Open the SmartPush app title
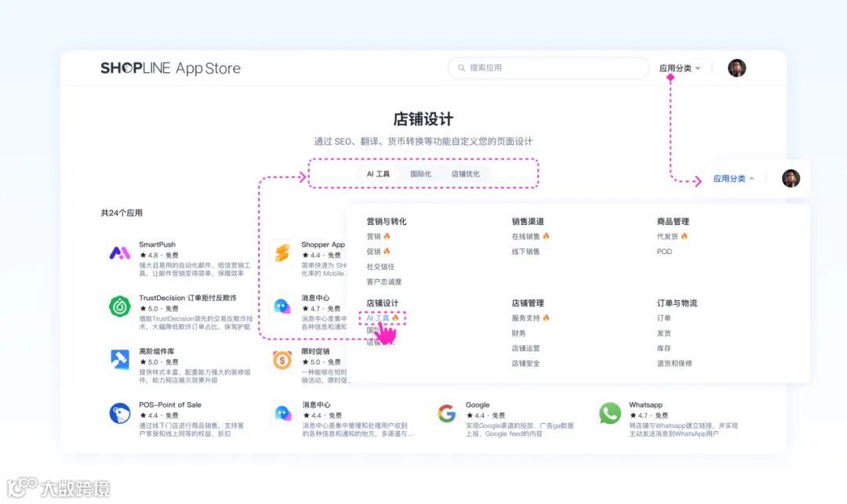Image resolution: width=847 pixels, height=504 pixels. [157, 245]
